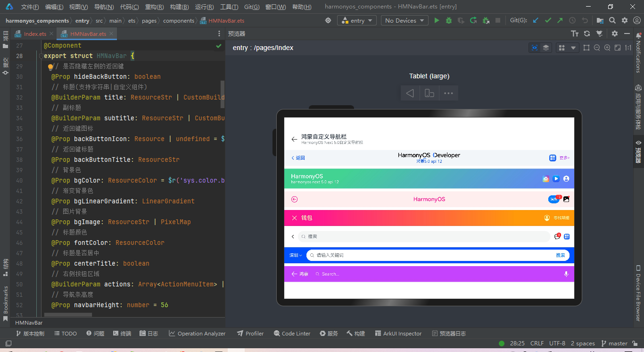644x352 pixels.
Task: Click the fit-to-frame icon in preview toolbar
Action: [586, 48]
